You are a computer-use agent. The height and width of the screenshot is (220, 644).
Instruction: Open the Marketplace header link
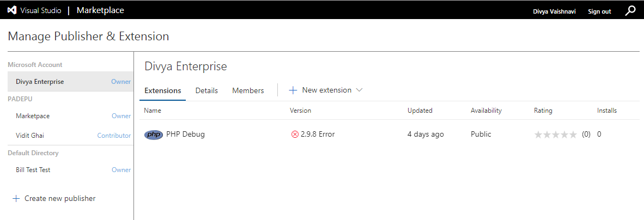(x=100, y=10)
